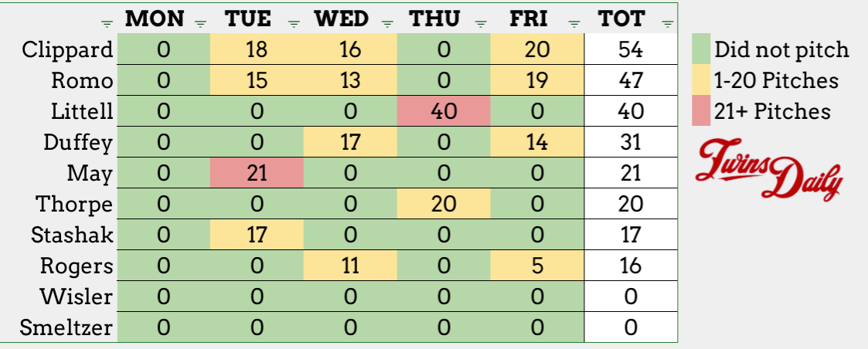Expand the TOT column filter dropdown
The width and height of the screenshot is (868, 349).
[x=668, y=24]
